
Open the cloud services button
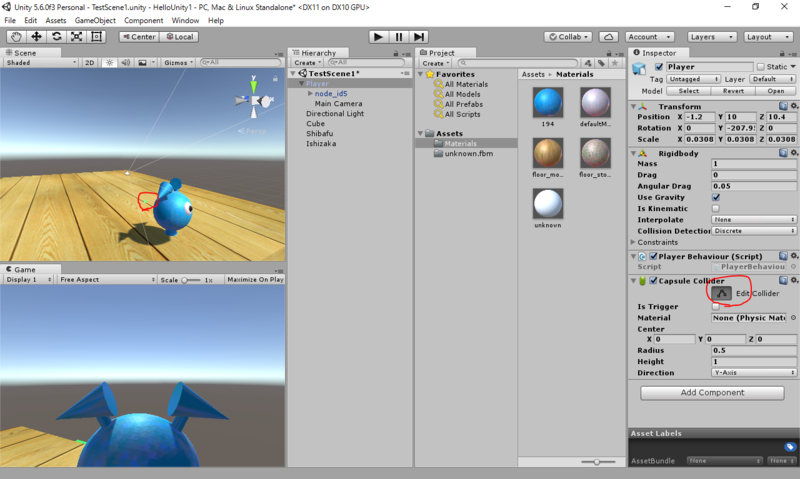click(x=609, y=37)
